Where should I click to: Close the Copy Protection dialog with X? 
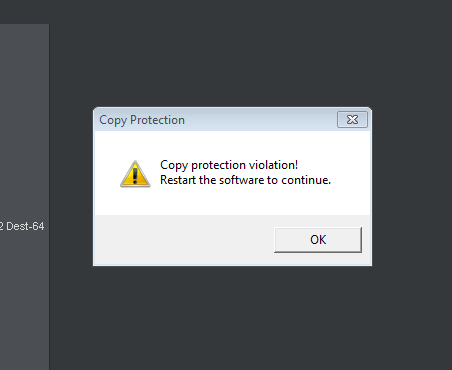click(352, 120)
